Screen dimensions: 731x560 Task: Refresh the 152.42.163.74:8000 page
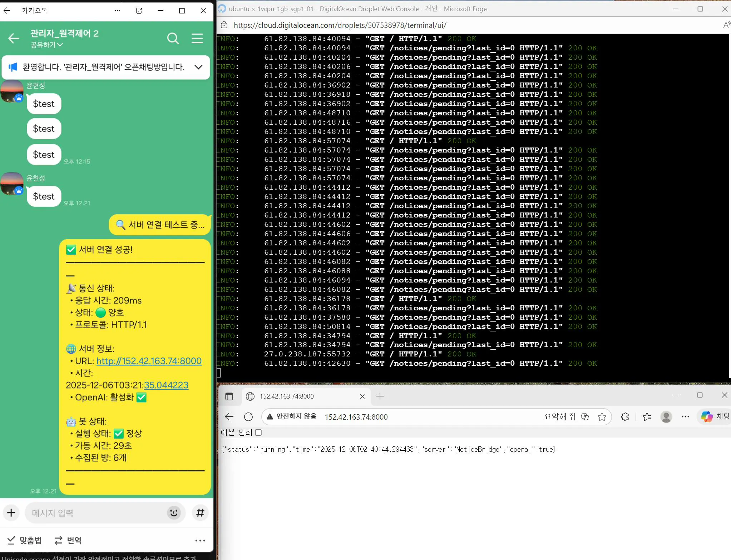[x=248, y=417]
